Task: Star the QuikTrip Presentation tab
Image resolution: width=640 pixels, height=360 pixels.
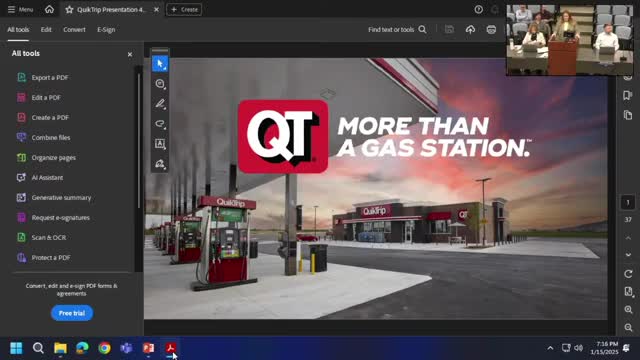Action: point(69,9)
